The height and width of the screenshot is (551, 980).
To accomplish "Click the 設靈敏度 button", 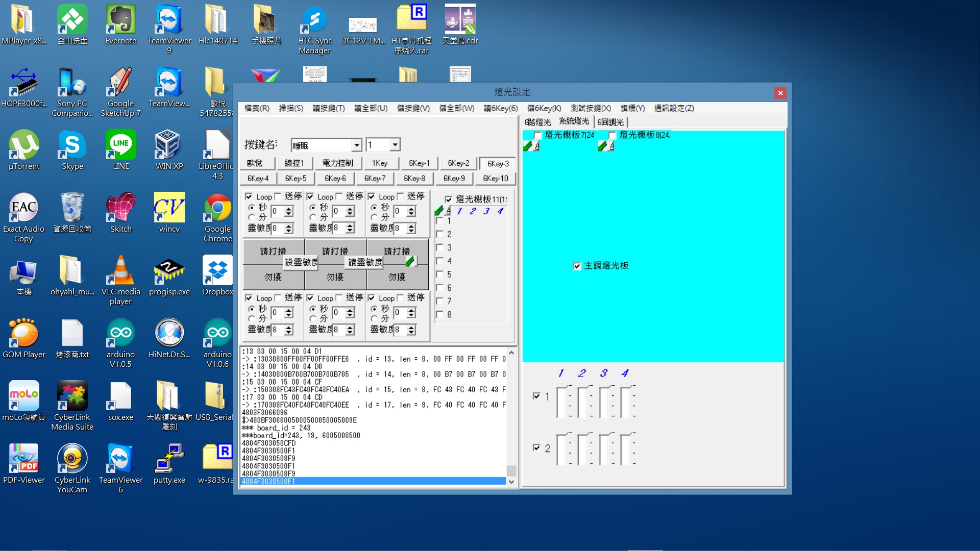I will [x=301, y=262].
